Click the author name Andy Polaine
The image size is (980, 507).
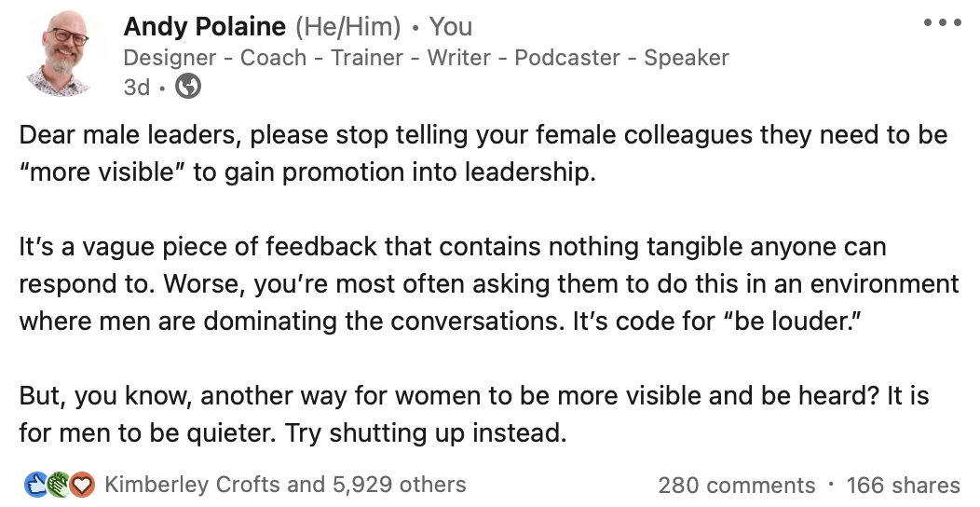204,26
